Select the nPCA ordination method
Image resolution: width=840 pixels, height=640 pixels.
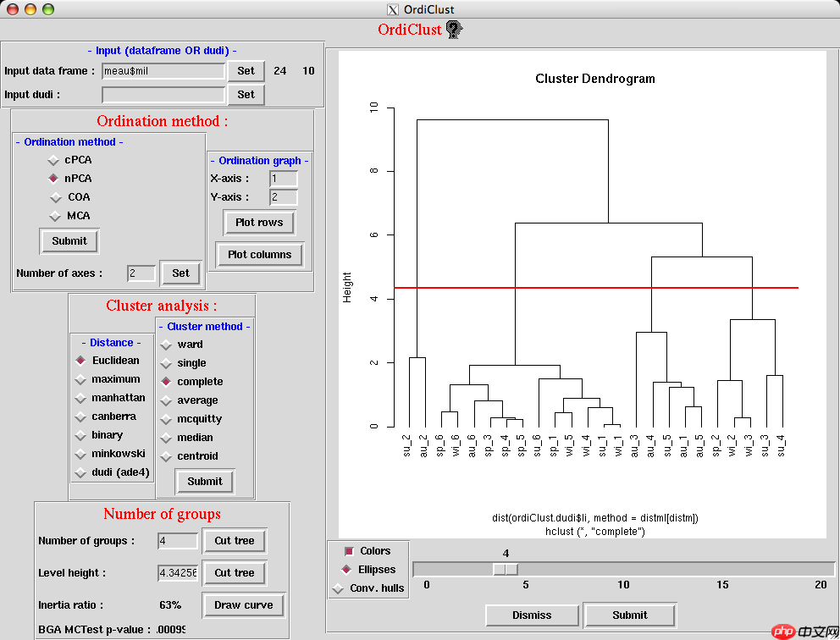pos(53,179)
